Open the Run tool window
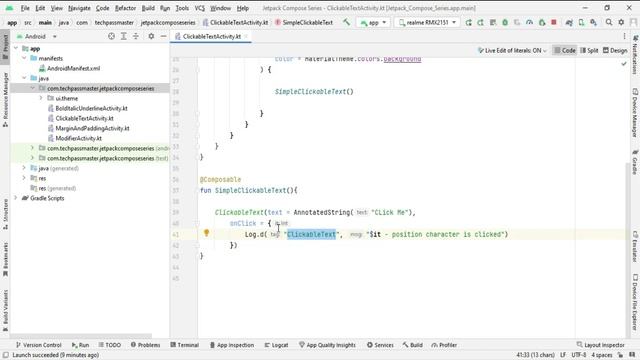 click(x=80, y=345)
